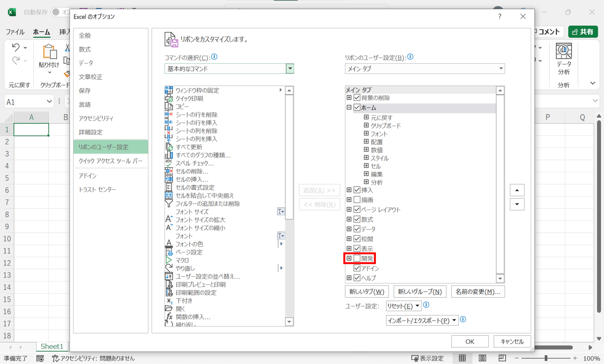604x364 pixels.
Task: Click the info icon beside コマンドの選択
Action: (x=214, y=57)
